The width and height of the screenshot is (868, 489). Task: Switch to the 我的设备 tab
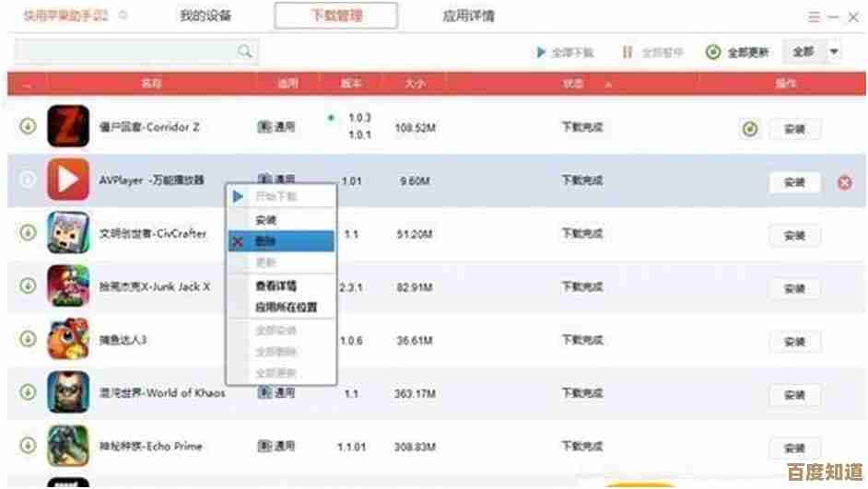coord(205,16)
